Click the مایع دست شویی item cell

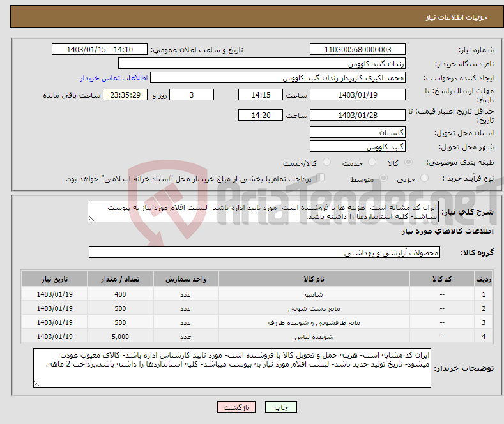click(314, 308)
